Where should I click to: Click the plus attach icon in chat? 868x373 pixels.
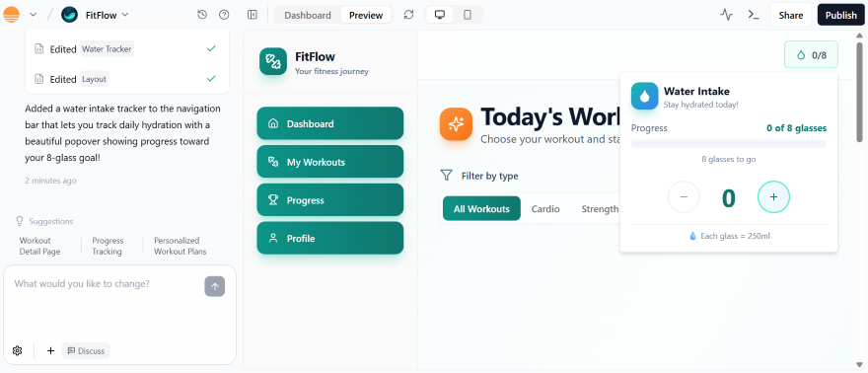coord(50,350)
